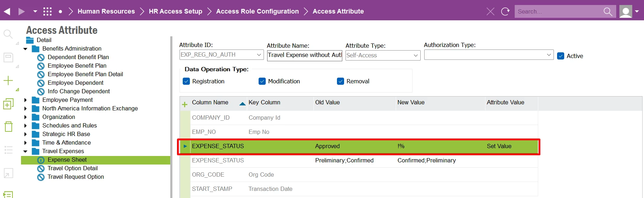
Task: Click the trash Delete icon in sidebar
Action: pyautogui.click(x=8, y=126)
